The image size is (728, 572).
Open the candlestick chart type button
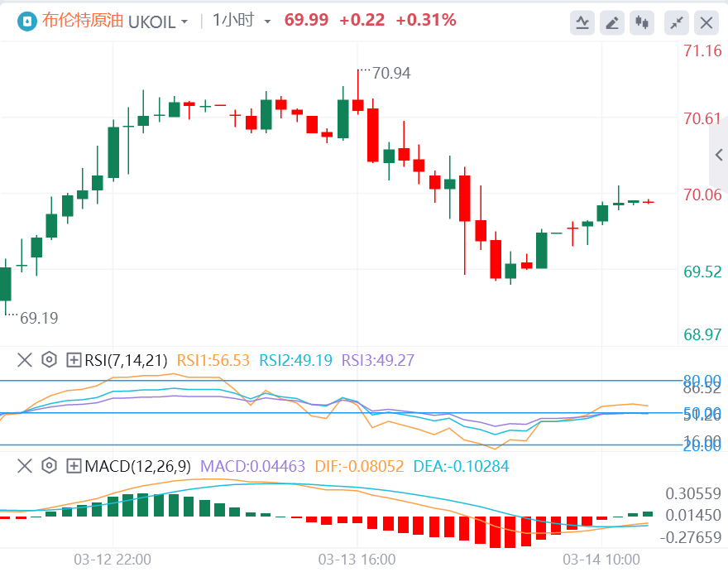point(642,22)
